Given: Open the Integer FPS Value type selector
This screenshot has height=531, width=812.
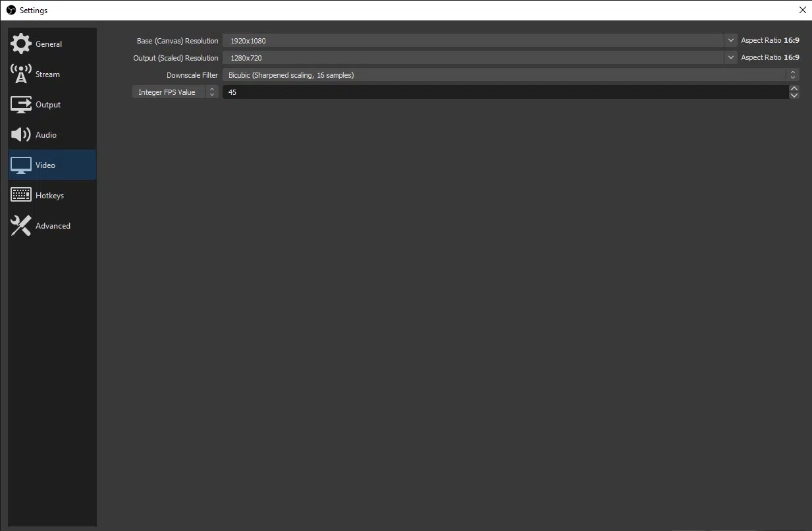Looking at the screenshot, I should point(175,92).
